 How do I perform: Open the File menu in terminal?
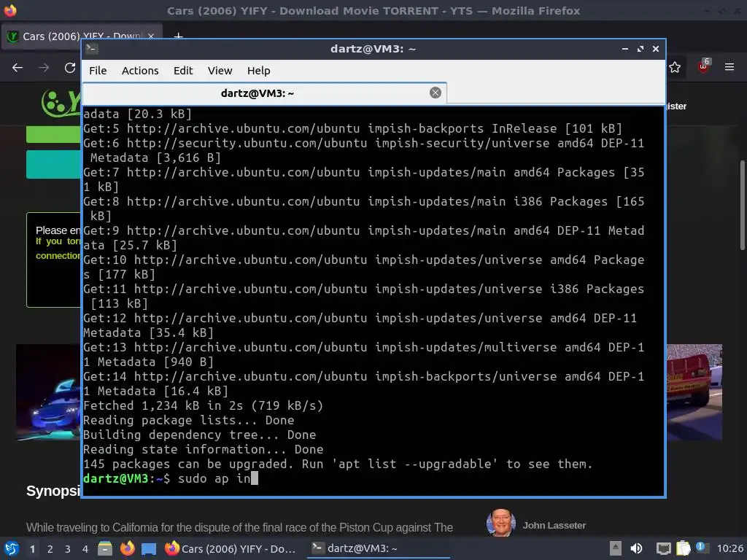[x=98, y=71]
